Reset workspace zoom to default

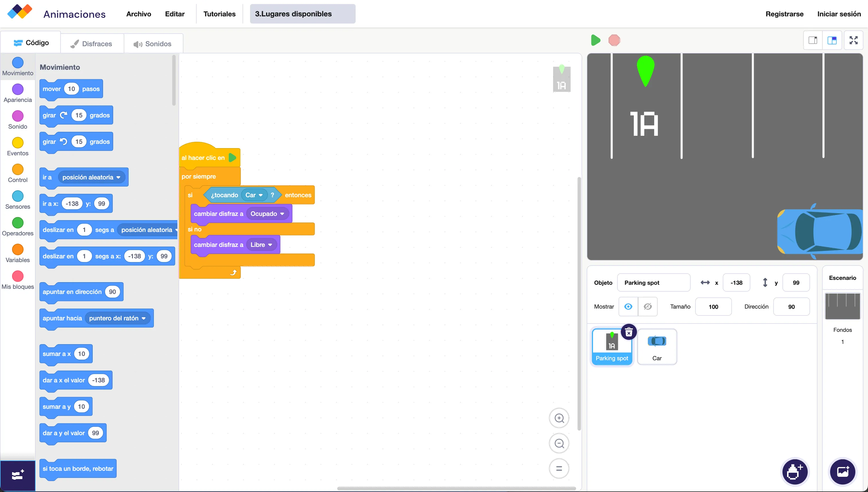[x=559, y=468]
